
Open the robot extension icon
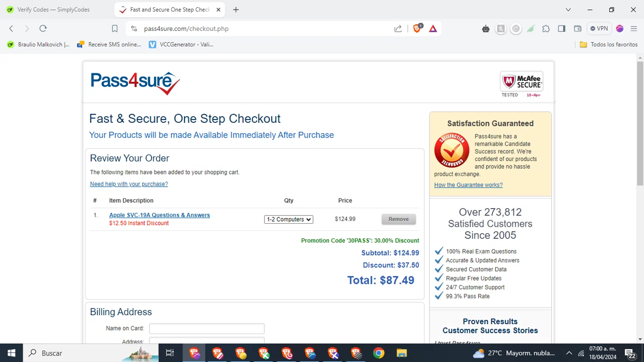click(x=486, y=29)
